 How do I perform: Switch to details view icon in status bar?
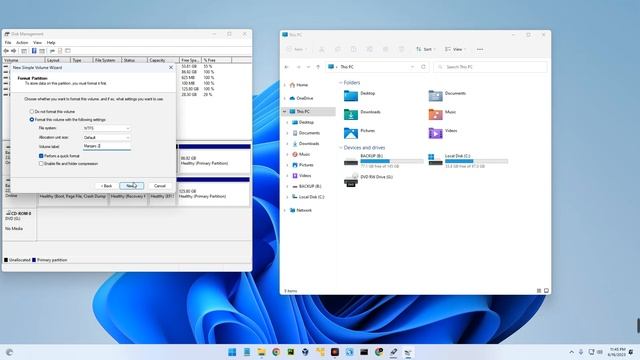pos(539,291)
